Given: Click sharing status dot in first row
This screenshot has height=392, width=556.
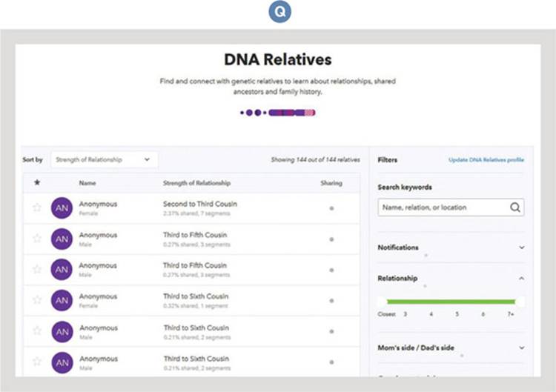Looking at the screenshot, I should point(331,208).
